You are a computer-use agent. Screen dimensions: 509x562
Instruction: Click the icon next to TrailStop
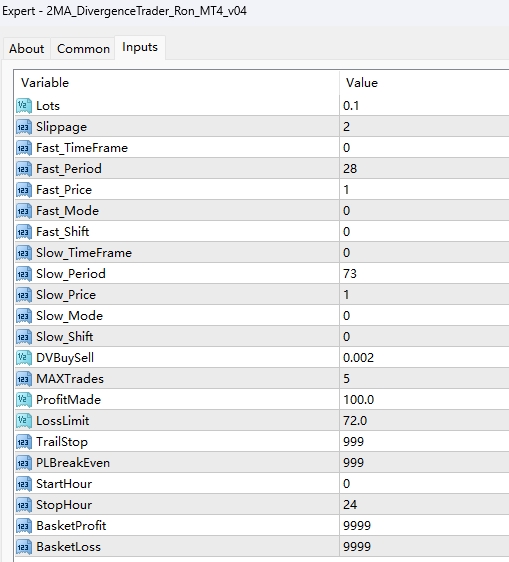pyautogui.click(x=24, y=442)
